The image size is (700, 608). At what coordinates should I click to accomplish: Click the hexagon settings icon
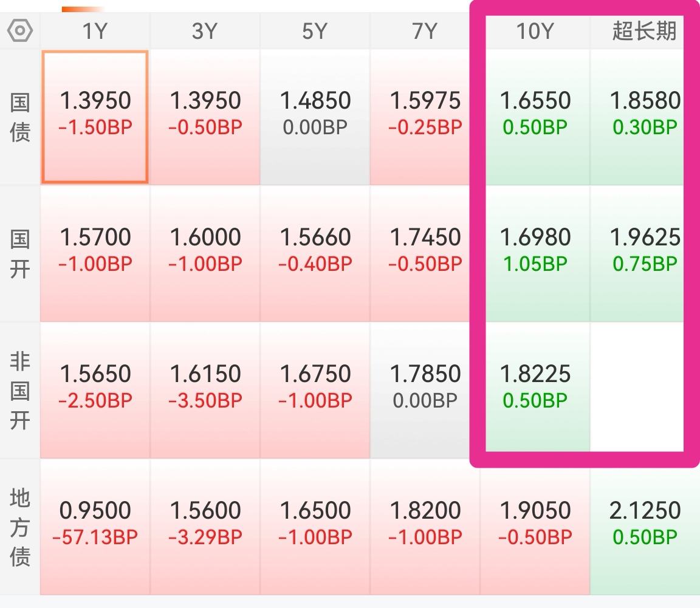(19, 31)
